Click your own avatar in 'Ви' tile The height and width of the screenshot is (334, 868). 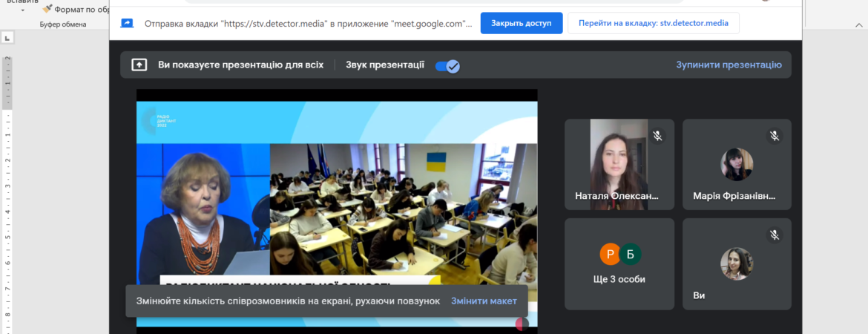click(x=737, y=263)
